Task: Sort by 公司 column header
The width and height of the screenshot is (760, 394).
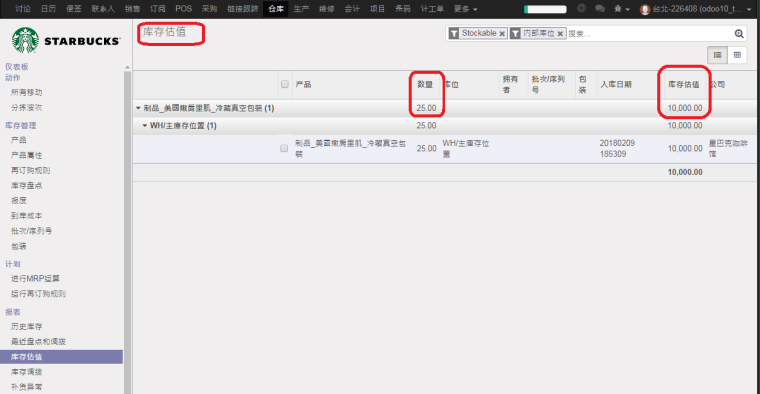Action: 718,84
